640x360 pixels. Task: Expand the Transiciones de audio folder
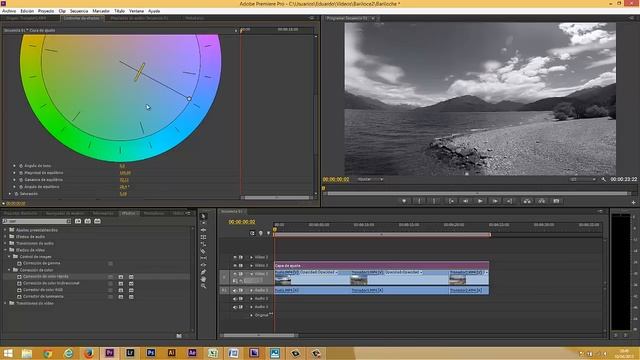point(5,243)
